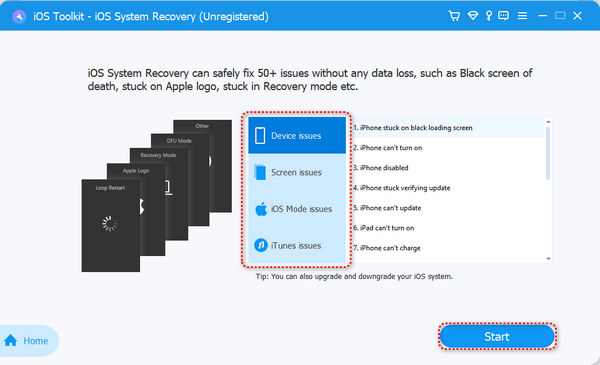This screenshot has width=600, height=365.
Task: Click the Start button
Action: [x=497, y=336]
